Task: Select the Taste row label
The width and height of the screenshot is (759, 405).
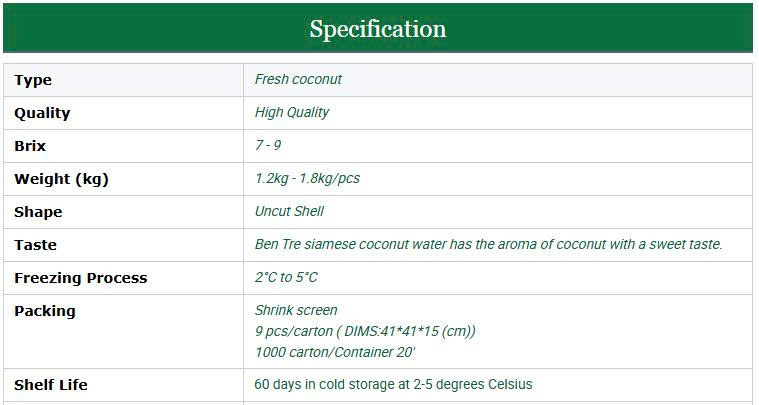Action: 35,245
